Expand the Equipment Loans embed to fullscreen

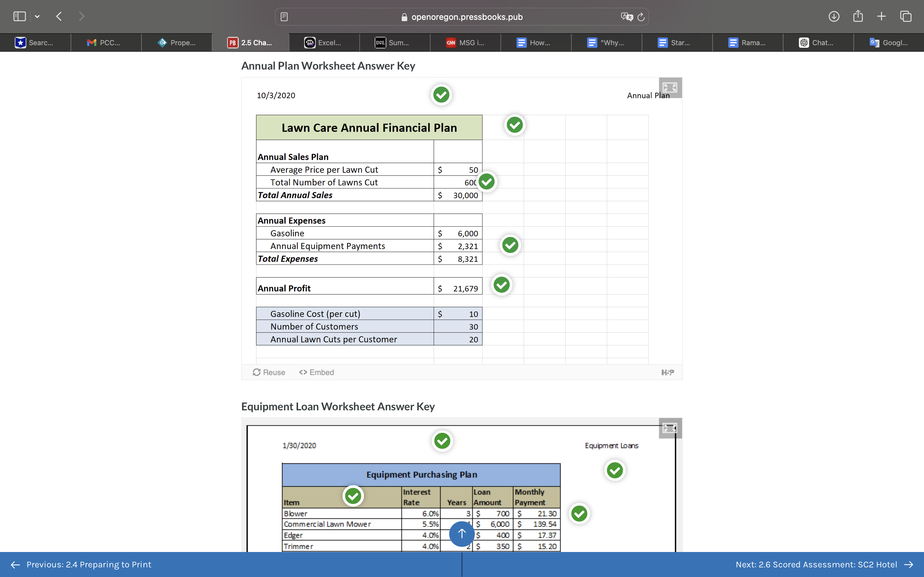(x=670, y=428)
